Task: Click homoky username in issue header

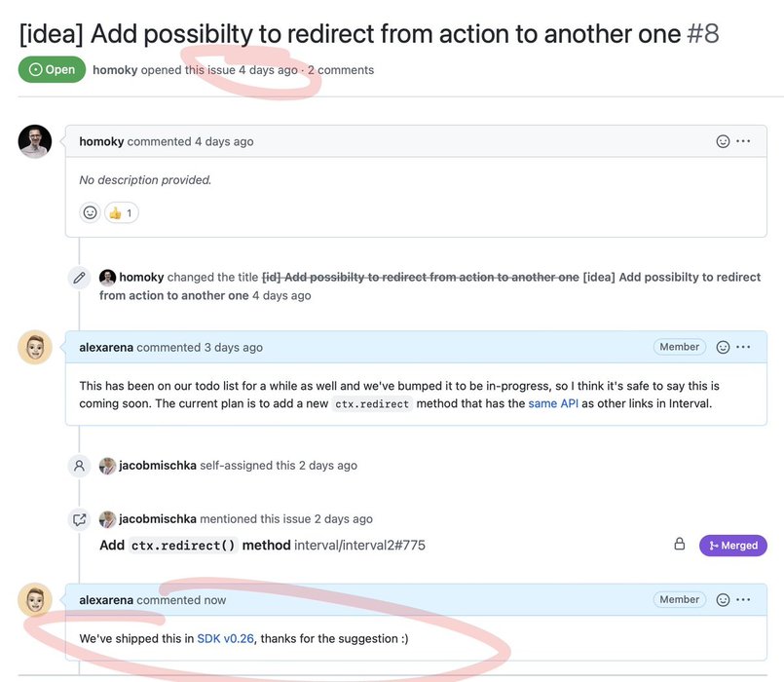Action: coord(115,70)
